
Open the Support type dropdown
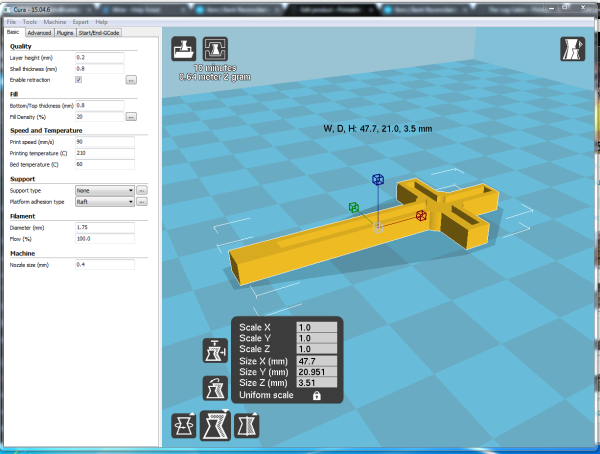(x=105, y=190)
